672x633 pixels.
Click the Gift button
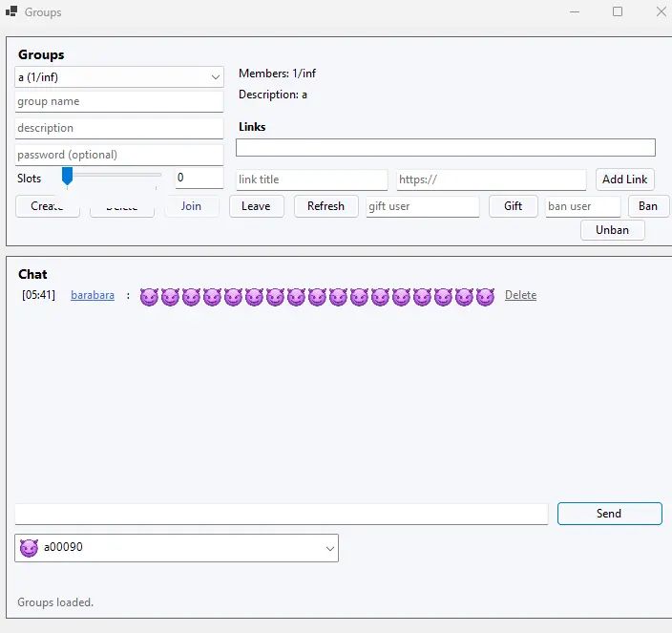tap(513, 206)
